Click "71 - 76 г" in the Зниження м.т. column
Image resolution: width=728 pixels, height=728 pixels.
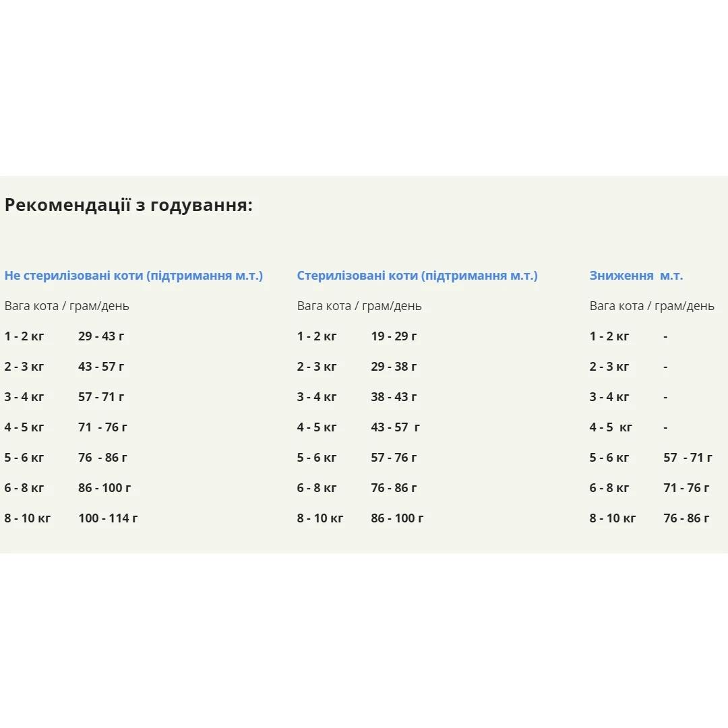pos(686,488)
